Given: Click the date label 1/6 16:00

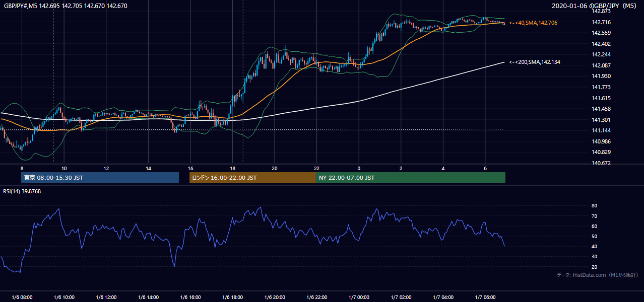Looking at the screenshot, I should tap(190, 297).
